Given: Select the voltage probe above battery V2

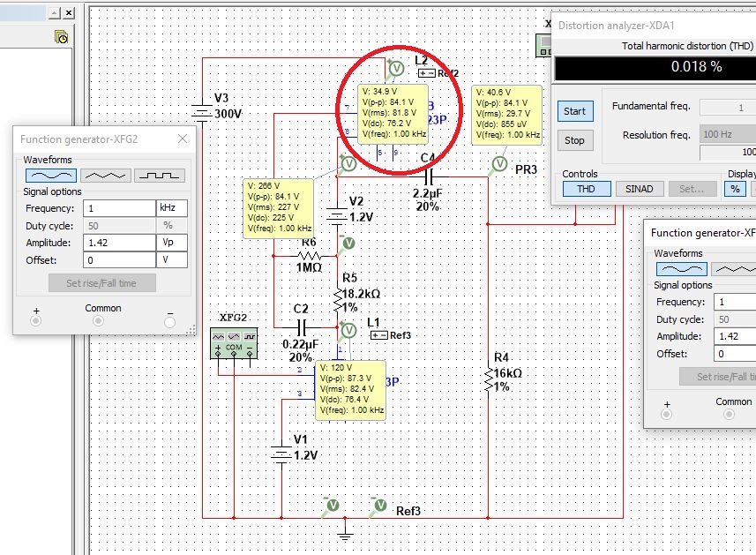Looking at the screenshot, I should pyautogui.click(x=348, y=164).
